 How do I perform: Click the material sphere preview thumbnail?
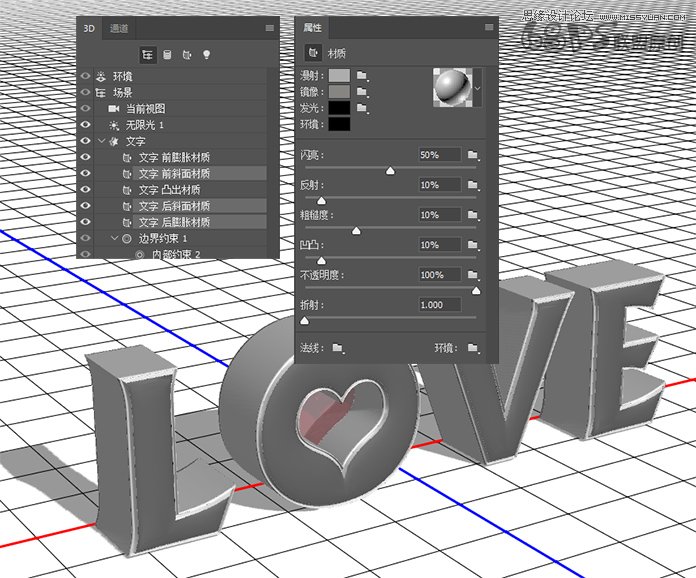click(x=452, y=87)
